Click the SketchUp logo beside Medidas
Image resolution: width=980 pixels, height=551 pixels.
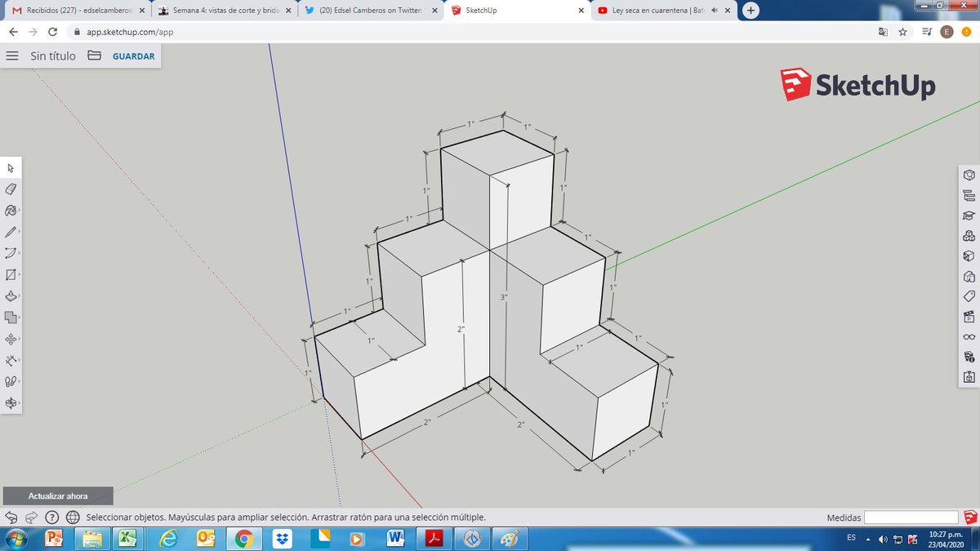(x=969, y=517)
